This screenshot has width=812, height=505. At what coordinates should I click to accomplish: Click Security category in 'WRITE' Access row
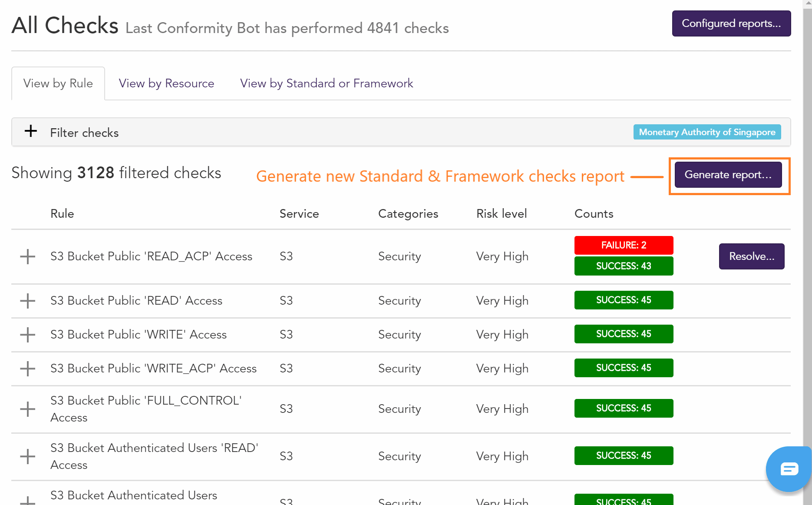(x=399, y=335)
